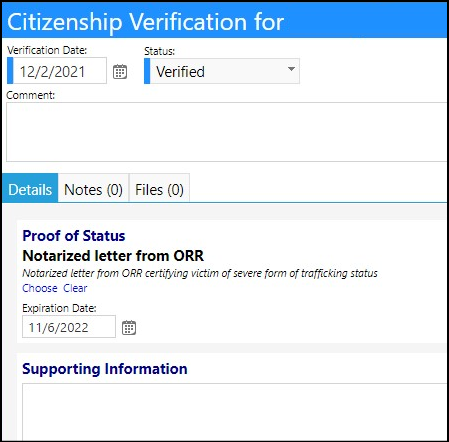Open the Expiration Date calendar picker
Image resolution: width=449 pixels, height=442 pixels.
pyautogui.click(x=129, y=327)
